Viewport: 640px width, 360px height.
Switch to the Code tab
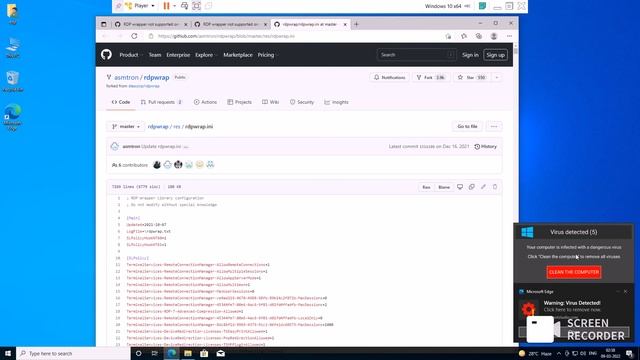[121, 102]
